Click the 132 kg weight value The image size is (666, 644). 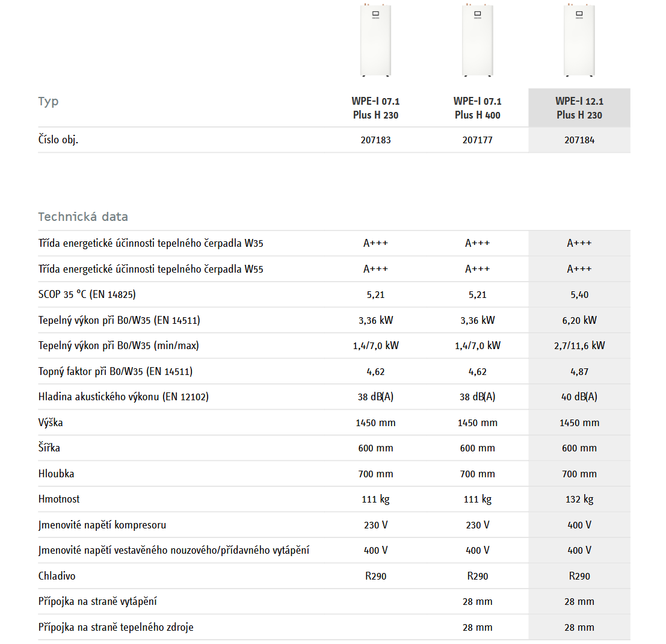pos(579,499)
